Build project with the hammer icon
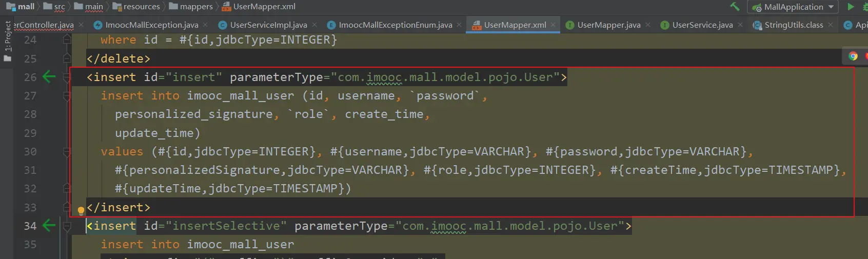This screenshot has width=868, height=259. pyautogui.click(x=735, y=7)
